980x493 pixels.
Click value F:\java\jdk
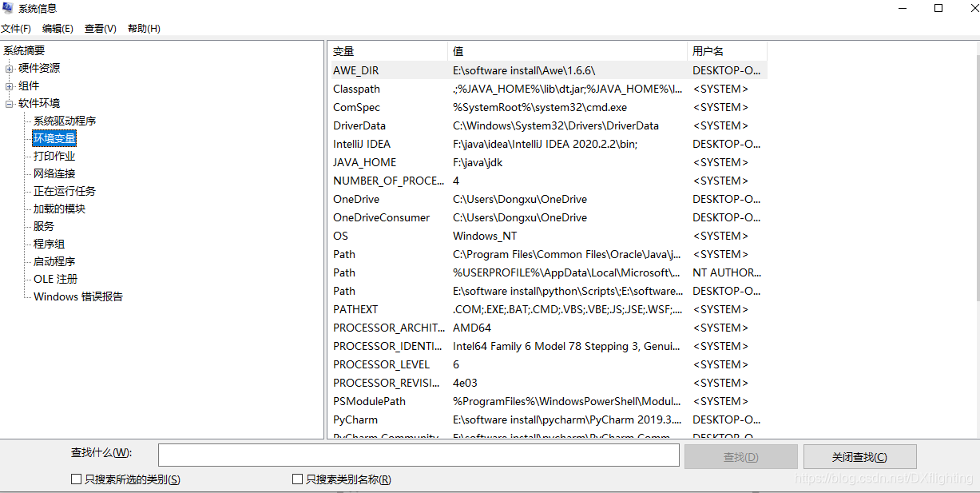(x=478, y=162)
